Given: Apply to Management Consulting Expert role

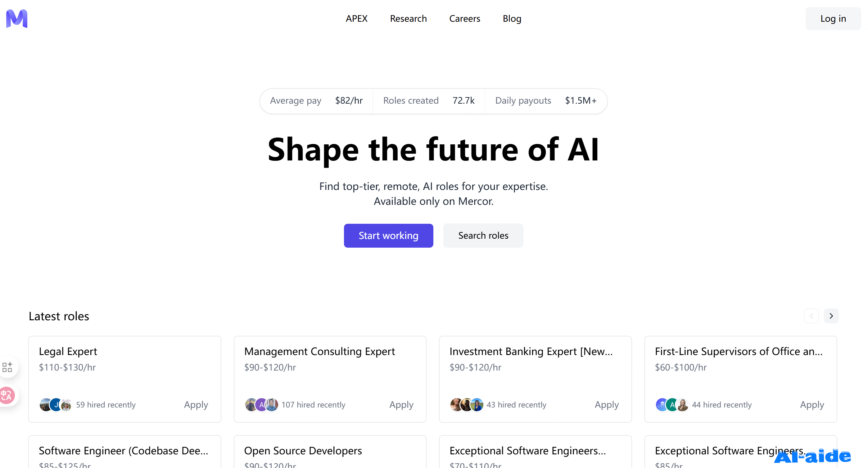Looking at the screenshot, I should pyautogui.click(x=401, y=405).
